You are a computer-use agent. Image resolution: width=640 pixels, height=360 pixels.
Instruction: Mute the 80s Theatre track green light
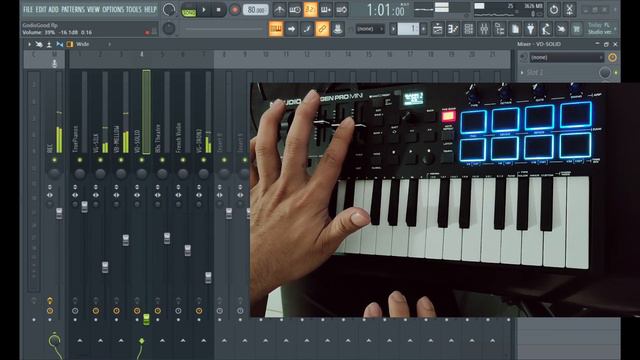tap(162, 160)
